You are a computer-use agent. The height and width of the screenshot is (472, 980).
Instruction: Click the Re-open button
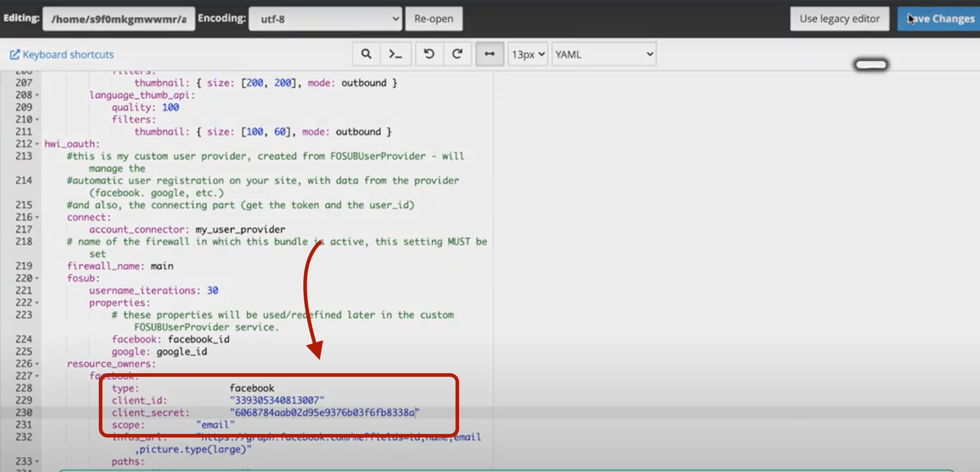click(433, 19)
